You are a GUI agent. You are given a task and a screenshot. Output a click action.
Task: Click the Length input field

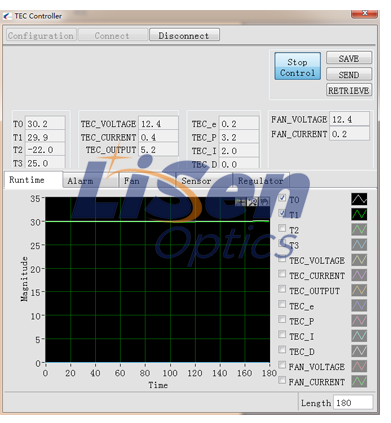point(353,402)
